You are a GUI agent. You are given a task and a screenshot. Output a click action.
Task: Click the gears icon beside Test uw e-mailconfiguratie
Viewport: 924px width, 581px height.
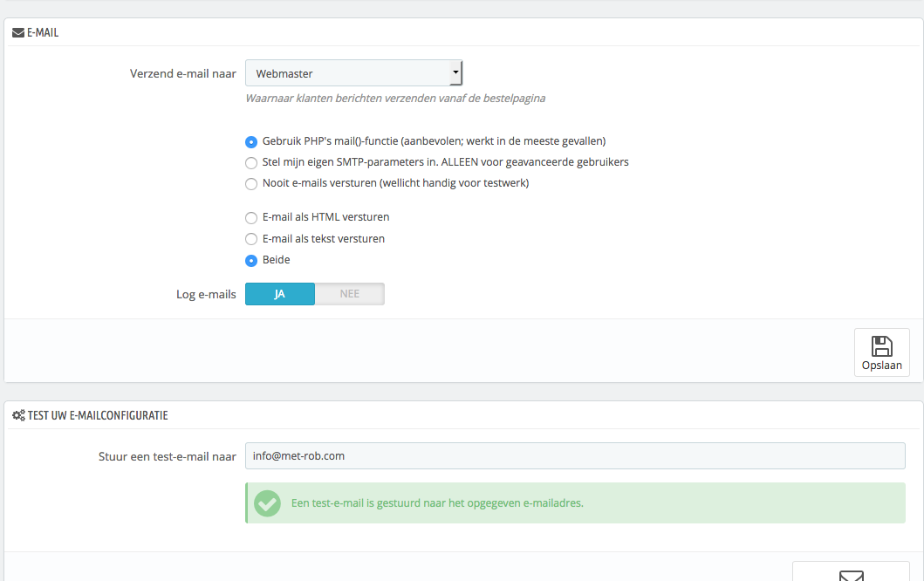(19, 415)
